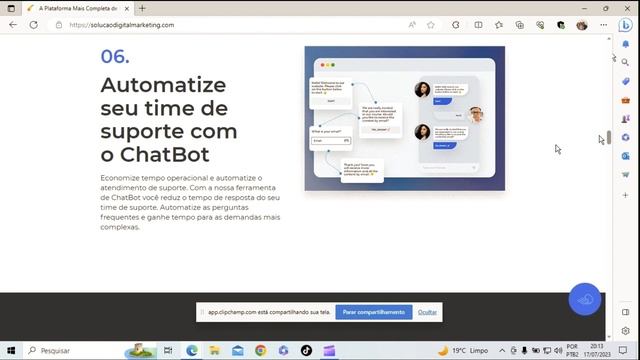The height and width of the screenshot is (360, 640).
Task: Click the 'Economize tempo operacional' paragraph
Action: tap(190, 202)
